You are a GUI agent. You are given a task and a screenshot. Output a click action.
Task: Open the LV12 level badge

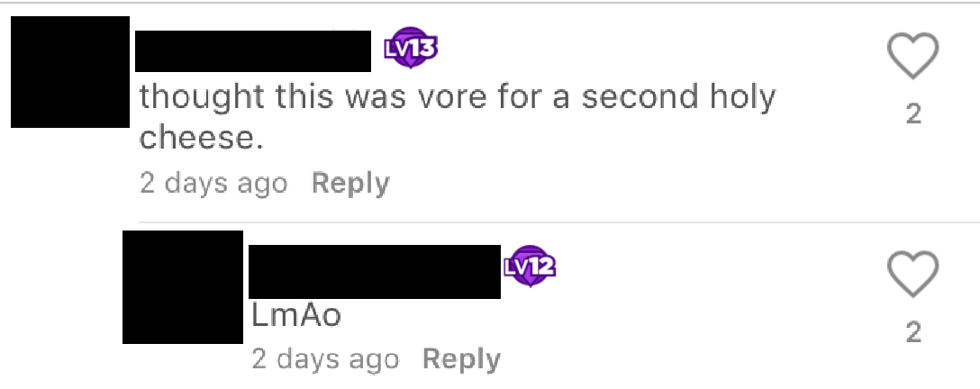[530, 266]
